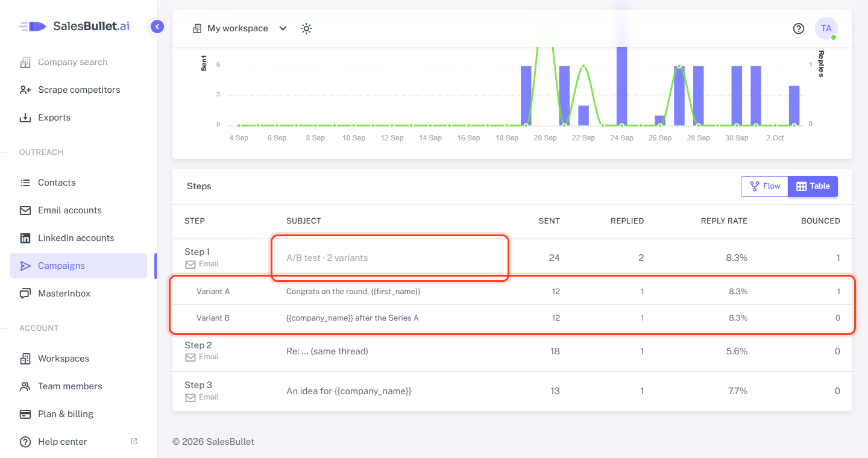Click the 5.6% reply rate of Step 2

[x=736, y=351]
